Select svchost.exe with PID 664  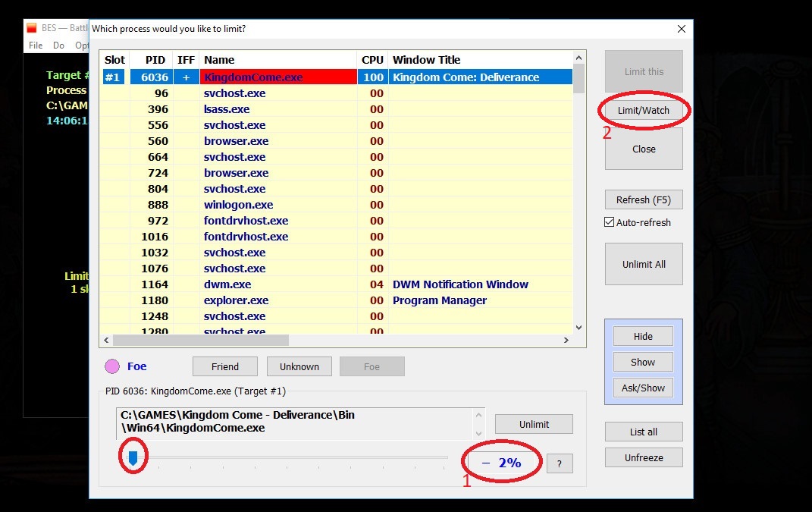point(337,156)
